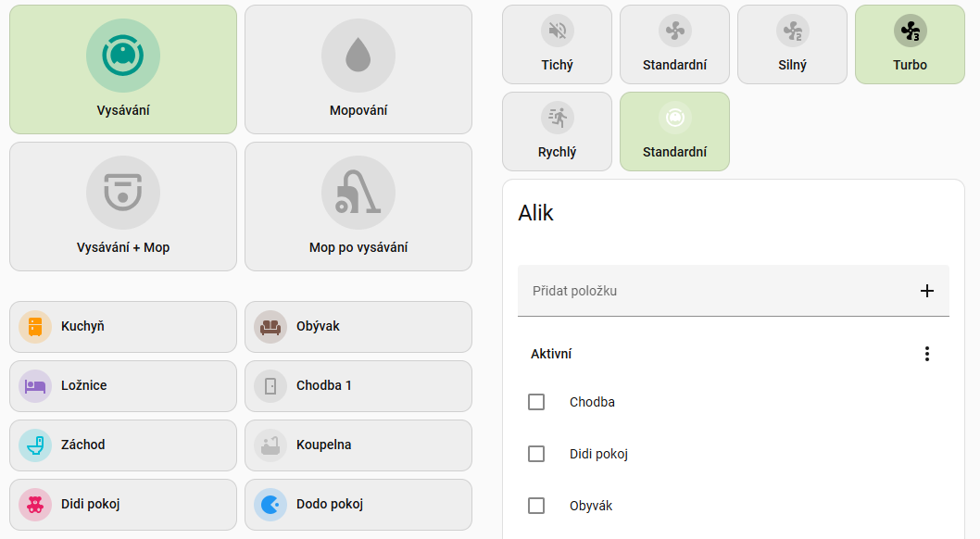Select the Rychlý cleaning route
Image resolution: width=980 pixels, height=539 pixels.
point(557,132)
